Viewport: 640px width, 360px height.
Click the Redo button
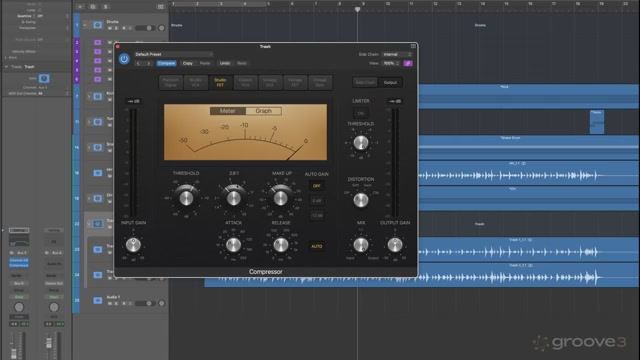[242, 63]
